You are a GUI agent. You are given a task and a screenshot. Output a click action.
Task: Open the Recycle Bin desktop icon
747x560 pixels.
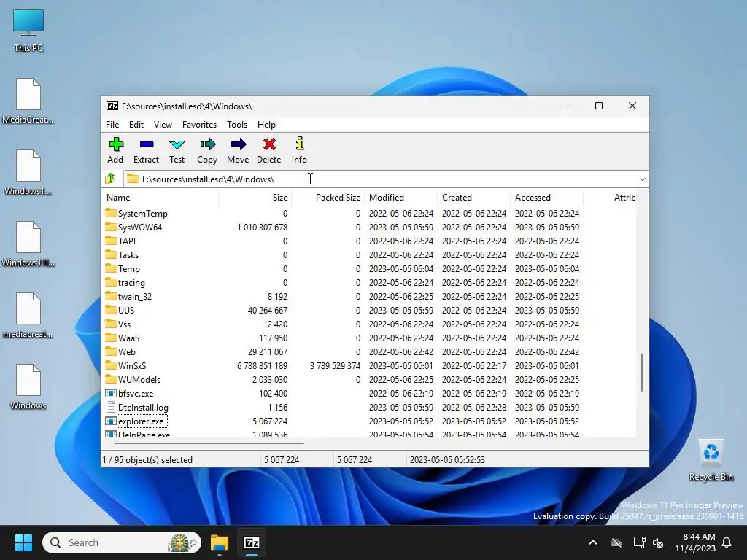tap(711, 460)
